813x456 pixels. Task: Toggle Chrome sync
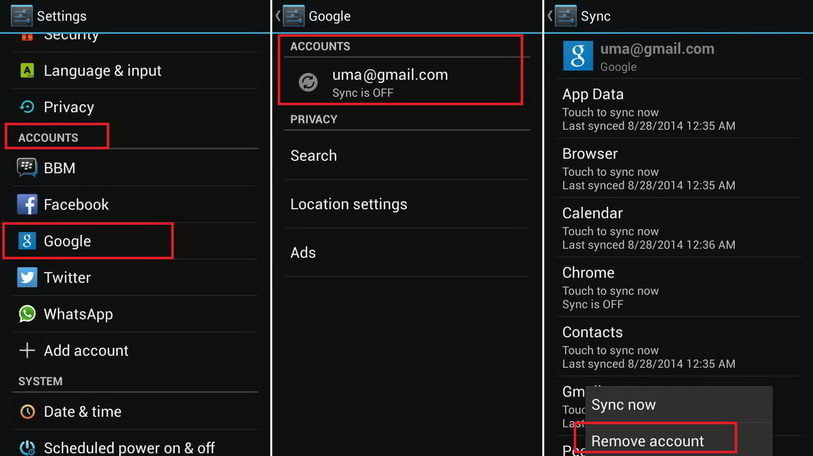[679, 287]
